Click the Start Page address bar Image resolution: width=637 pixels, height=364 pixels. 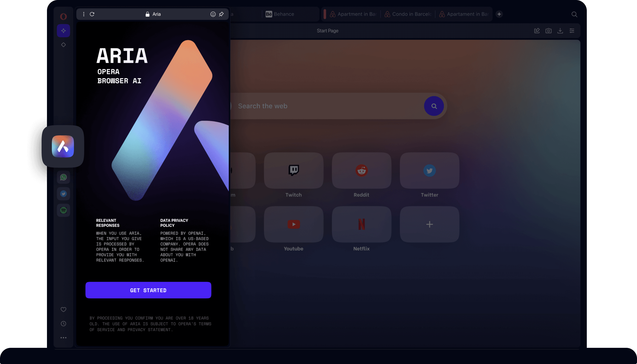pos(327,31)
